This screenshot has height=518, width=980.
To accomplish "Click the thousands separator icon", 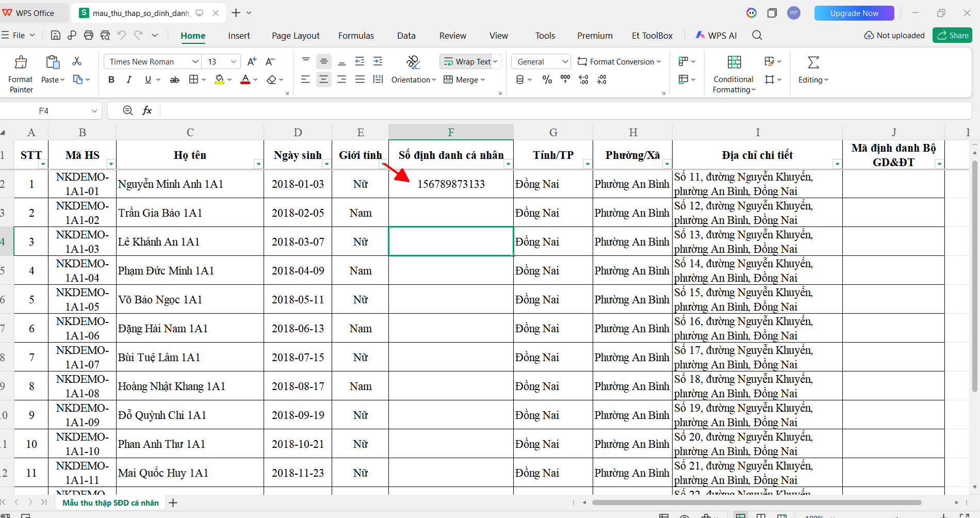I will [x=565, y=79].
